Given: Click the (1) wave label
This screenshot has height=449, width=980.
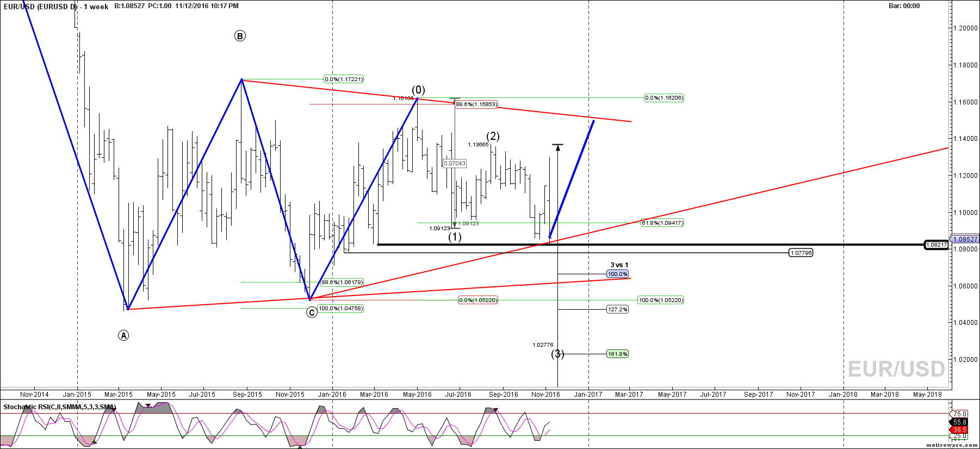Looking at the screenshot, I should [x=455, y=237].
